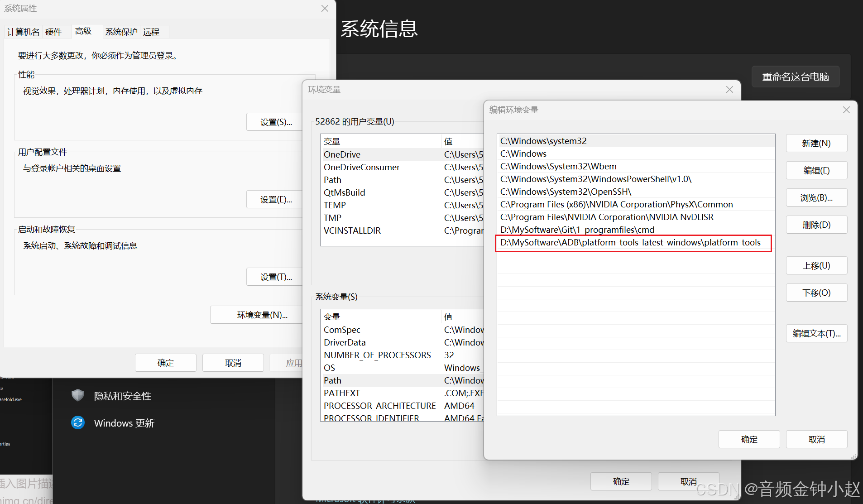
Task: Select the C:\Windows path entry
Action: pyautogui.click(x=636, y=154)
